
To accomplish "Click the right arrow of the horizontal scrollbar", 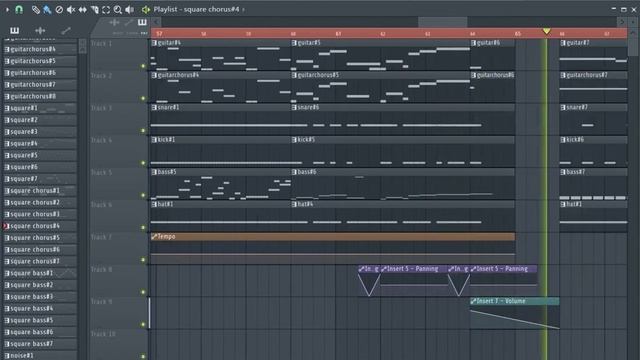I will point(622,22).
